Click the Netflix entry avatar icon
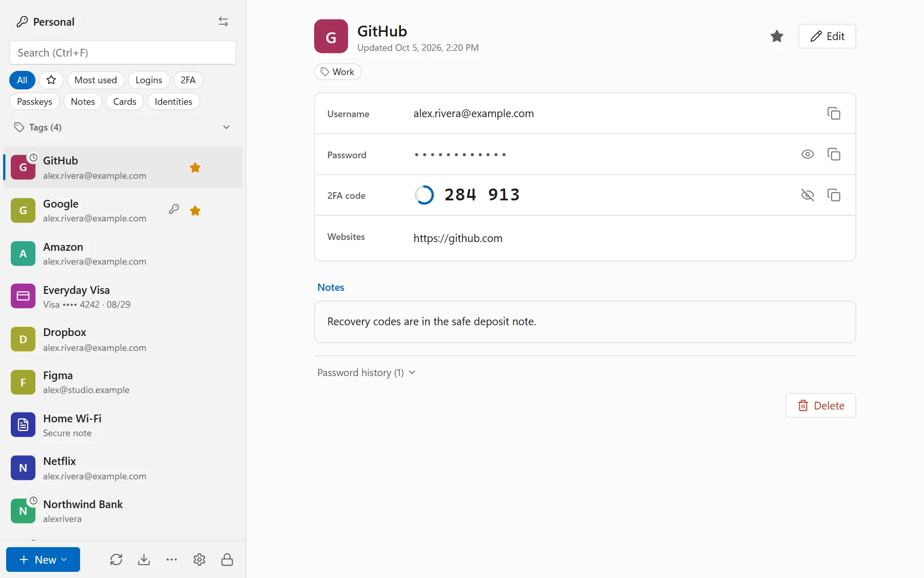 click(x=23, y=468)
